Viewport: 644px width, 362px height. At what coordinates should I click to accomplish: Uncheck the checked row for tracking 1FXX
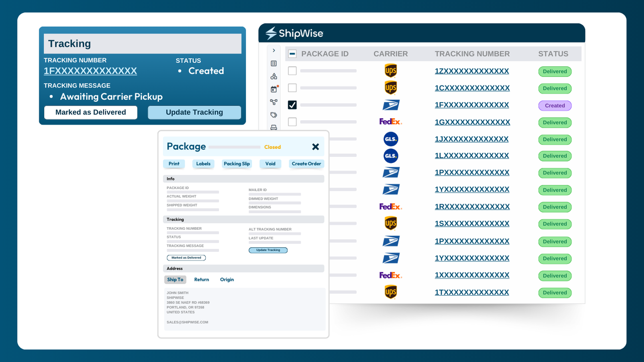[x=292, y=105]
